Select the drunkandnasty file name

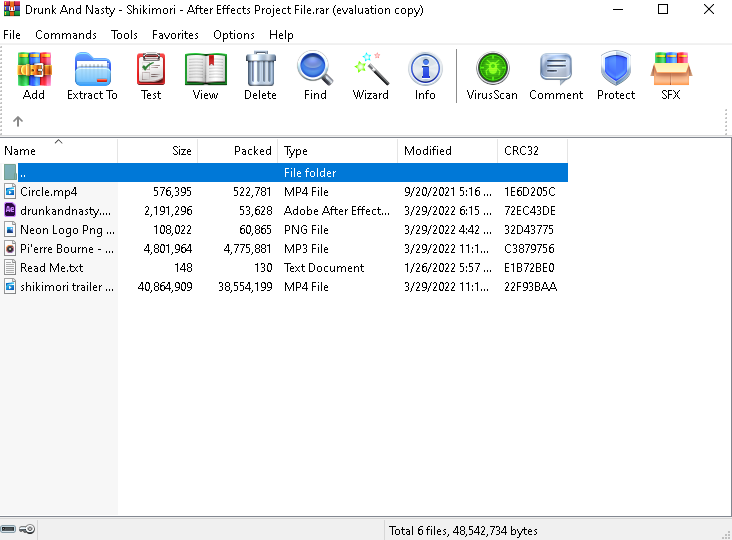[65, 211]
